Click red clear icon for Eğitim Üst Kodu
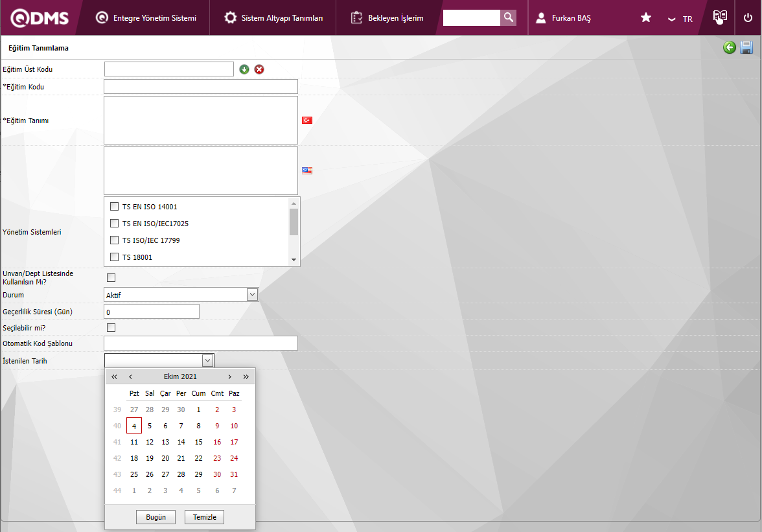 click(259, 69)
